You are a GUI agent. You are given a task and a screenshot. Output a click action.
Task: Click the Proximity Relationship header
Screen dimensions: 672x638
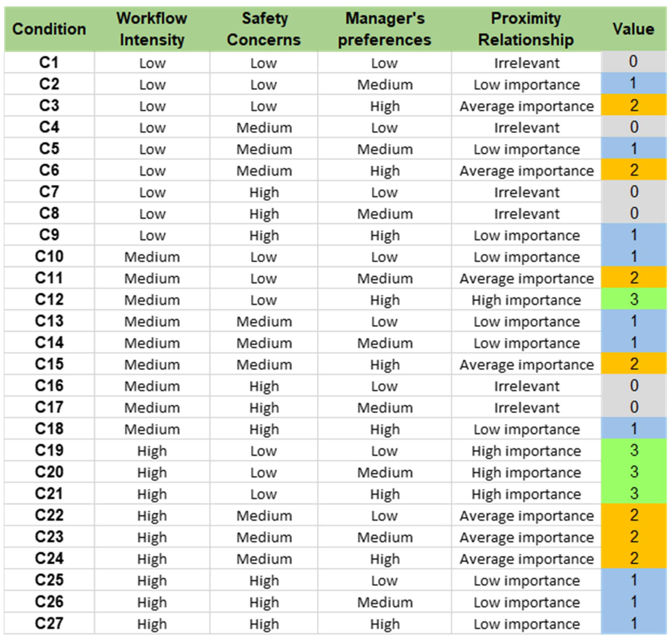[x=526, y=29]
